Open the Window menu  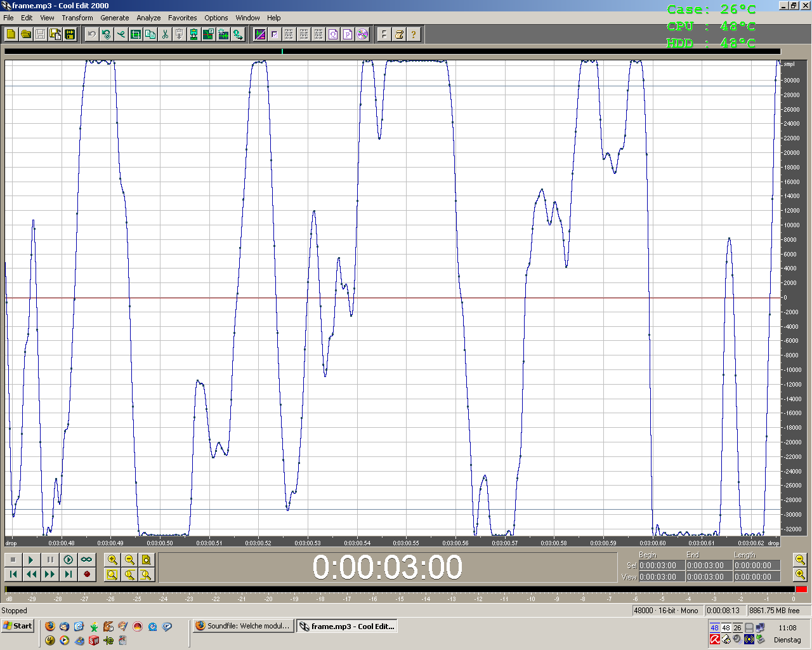tap(247, 18)
